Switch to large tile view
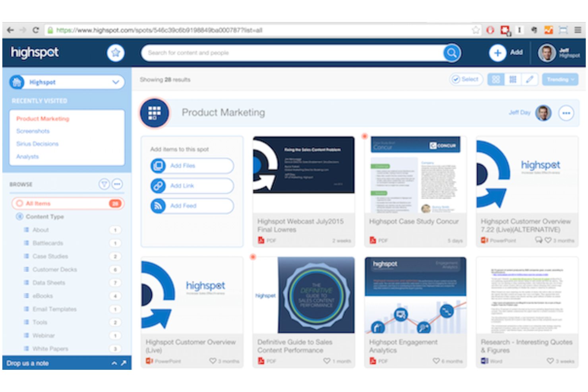The width and height of the screenshot is (588, 392). tap(496, 79)
